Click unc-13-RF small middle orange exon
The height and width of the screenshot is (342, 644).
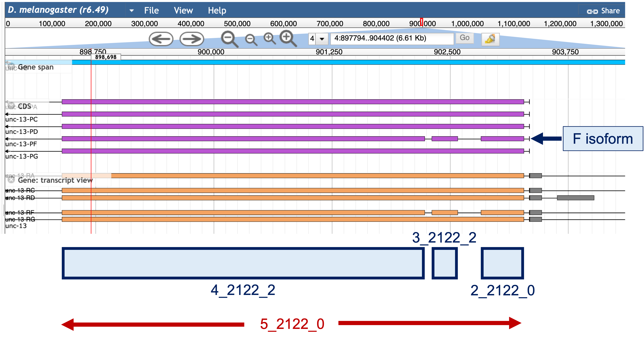click(445, 213)
